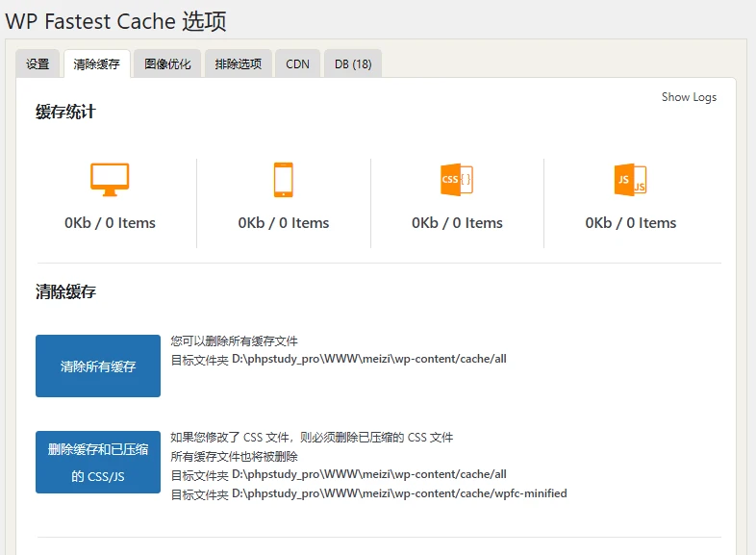
Task: Open the 设置 tab
Action: (x=38, y=63)
